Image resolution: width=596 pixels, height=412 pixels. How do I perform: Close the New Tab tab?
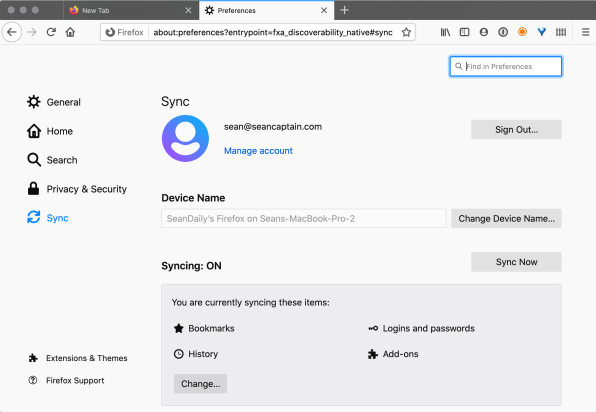pos(188,10)
